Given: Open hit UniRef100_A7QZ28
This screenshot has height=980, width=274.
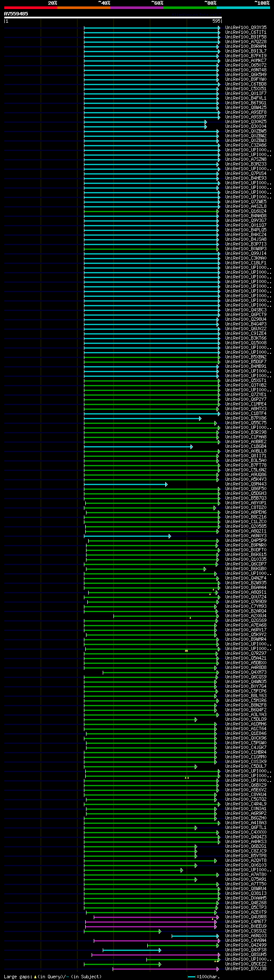Looking at the screenshot, I should point(246,42).
